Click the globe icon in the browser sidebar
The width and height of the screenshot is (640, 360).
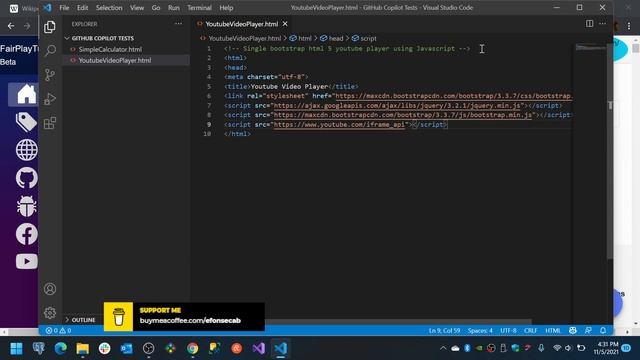click(x=27, y=150)
